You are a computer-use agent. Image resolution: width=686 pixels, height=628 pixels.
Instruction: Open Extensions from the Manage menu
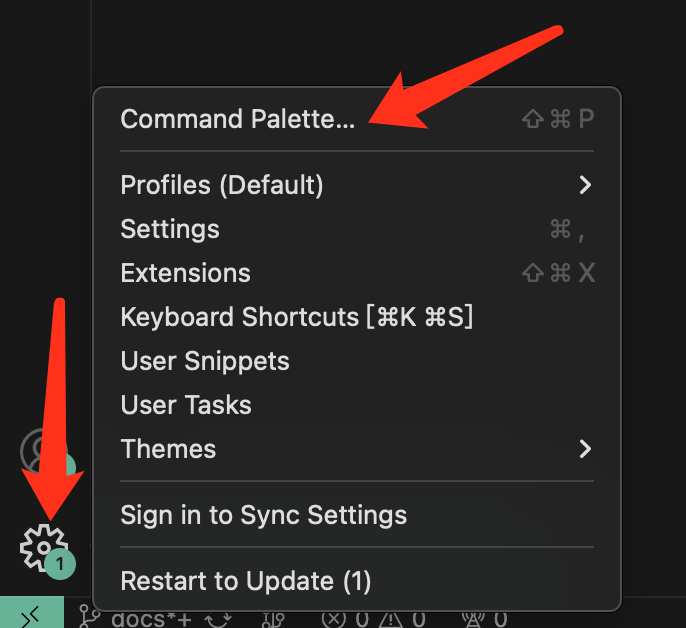pyautogui.click(x=185, y=273)
